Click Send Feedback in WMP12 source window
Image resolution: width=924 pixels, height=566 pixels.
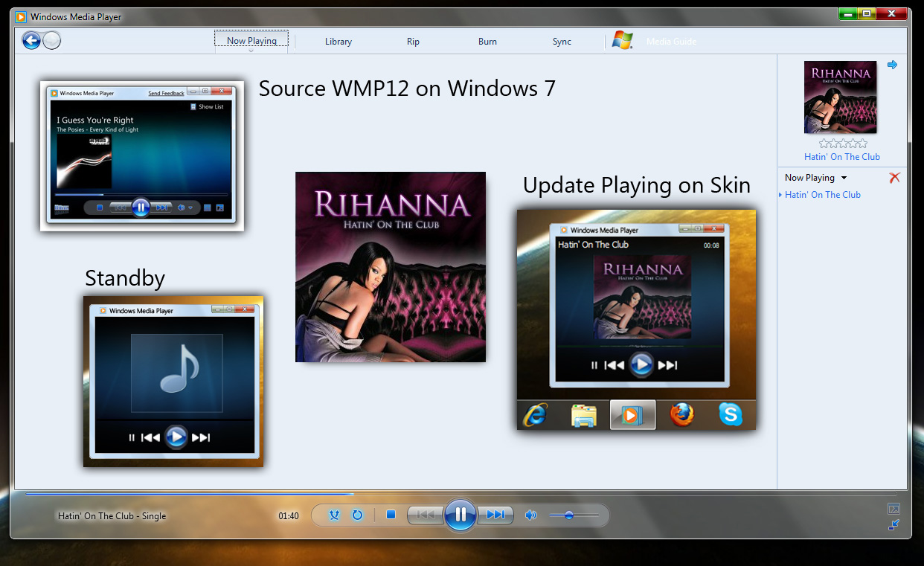coord(166,94)
